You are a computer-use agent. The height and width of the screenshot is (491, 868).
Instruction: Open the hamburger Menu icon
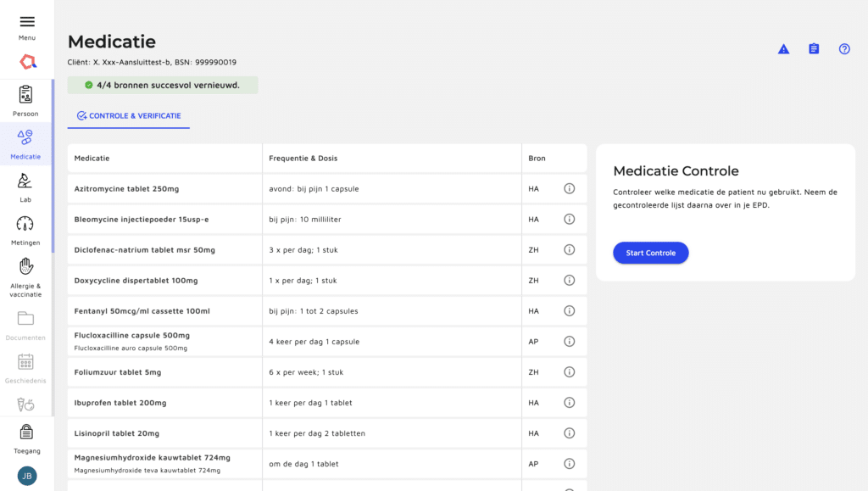tap(27, 21)
